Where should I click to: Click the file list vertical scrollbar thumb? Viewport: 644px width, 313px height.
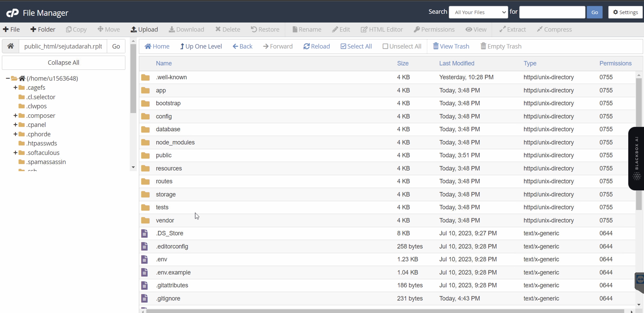pos(639,144)
